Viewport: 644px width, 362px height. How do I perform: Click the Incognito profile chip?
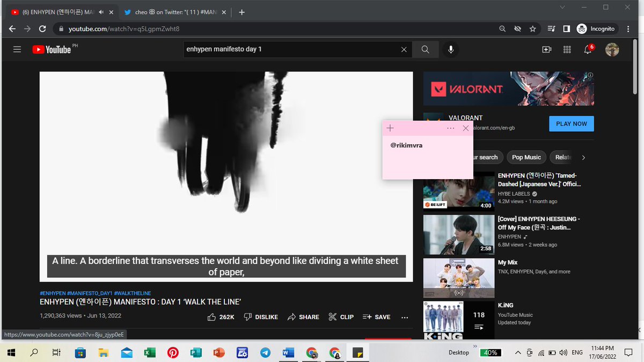tap(596, 28)
